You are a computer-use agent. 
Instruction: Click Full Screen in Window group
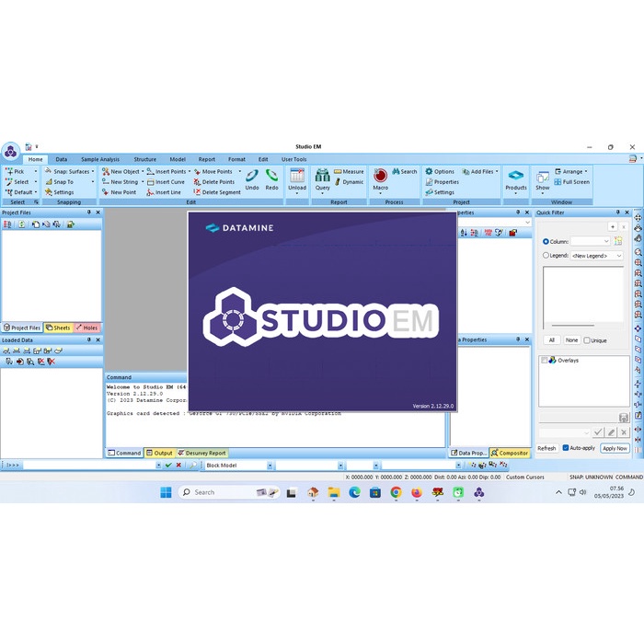[x=571, y=181]
